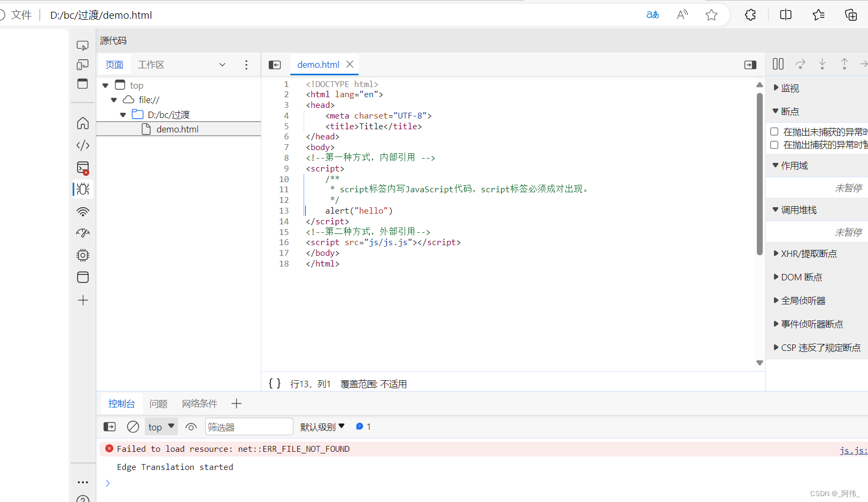Open the navigator tabs overflow chevron
The width and height of the screenshot is (868, 502).
point(222,65)
